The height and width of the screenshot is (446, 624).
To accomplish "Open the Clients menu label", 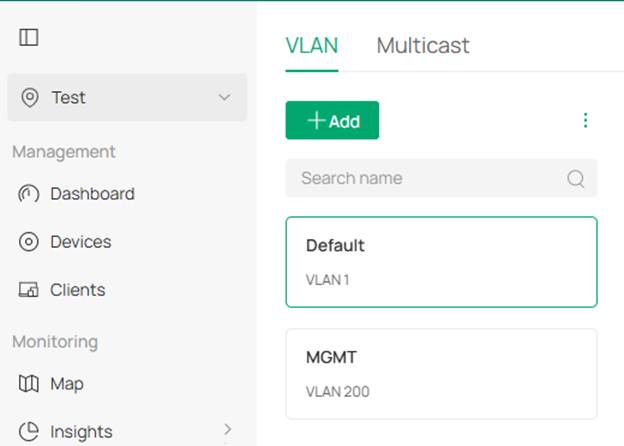I will point(78,290).
